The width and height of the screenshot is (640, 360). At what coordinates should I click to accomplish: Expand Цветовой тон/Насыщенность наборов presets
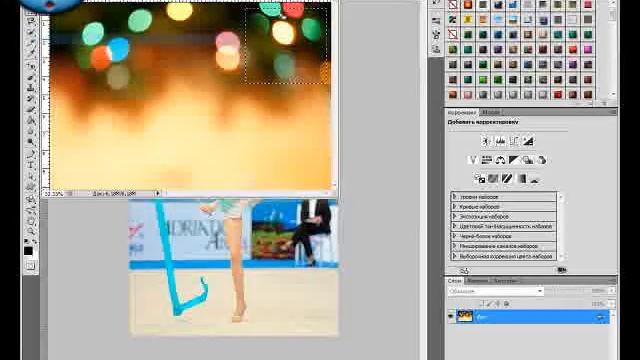pos(454,226)
